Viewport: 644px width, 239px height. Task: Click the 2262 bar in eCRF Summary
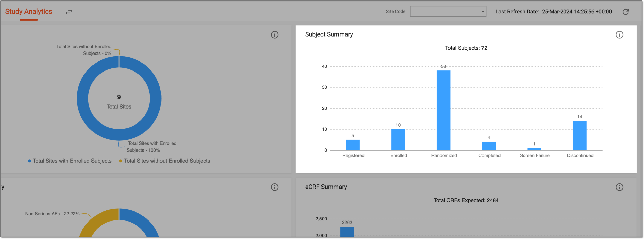point(347,232)
